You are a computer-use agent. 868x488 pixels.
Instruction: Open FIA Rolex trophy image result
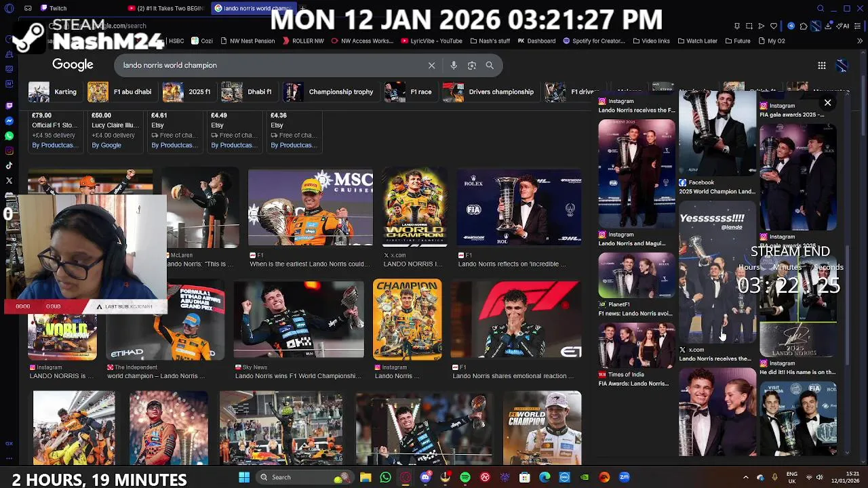pyautogui.click(x=519, y=207)
